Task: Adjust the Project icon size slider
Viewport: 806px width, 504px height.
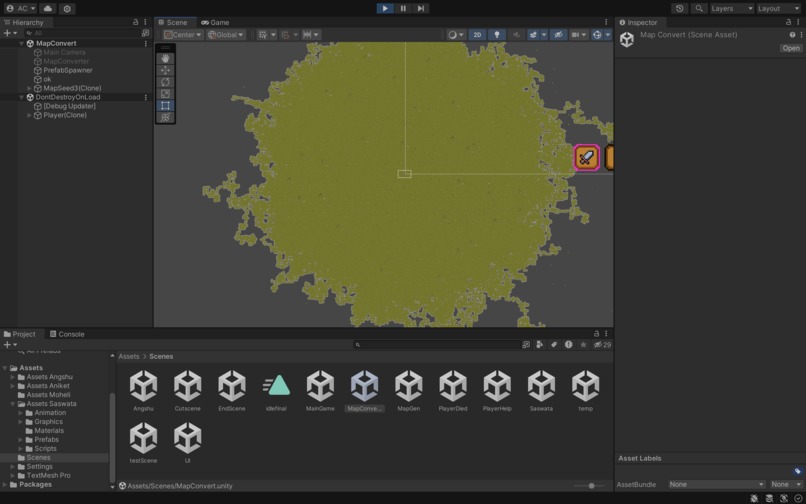Action: click(591, 485)
